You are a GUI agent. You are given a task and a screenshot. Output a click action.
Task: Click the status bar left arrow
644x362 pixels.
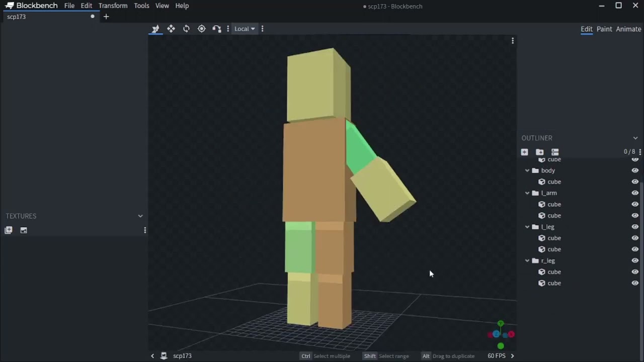[152, 356]
